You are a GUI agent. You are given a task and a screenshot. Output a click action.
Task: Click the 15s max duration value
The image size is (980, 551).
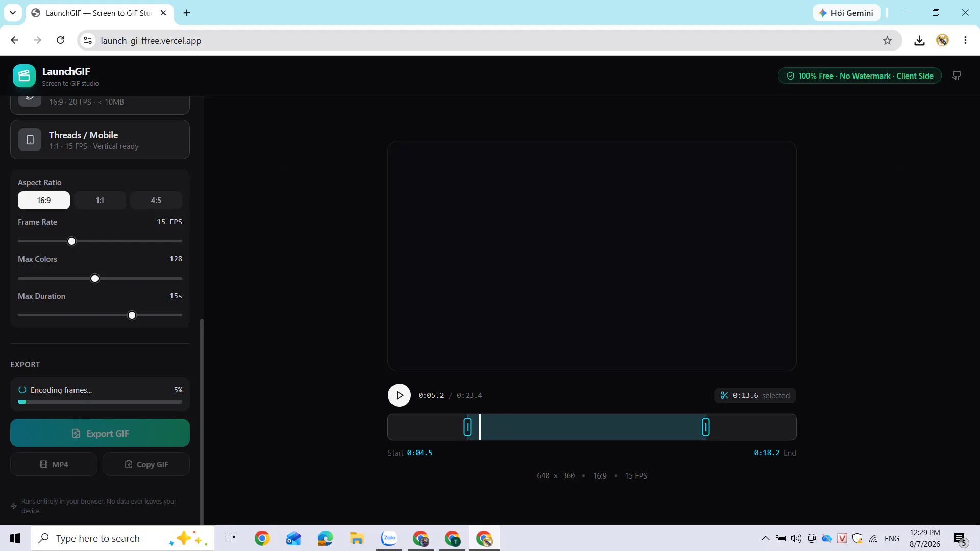coord(176,296)
